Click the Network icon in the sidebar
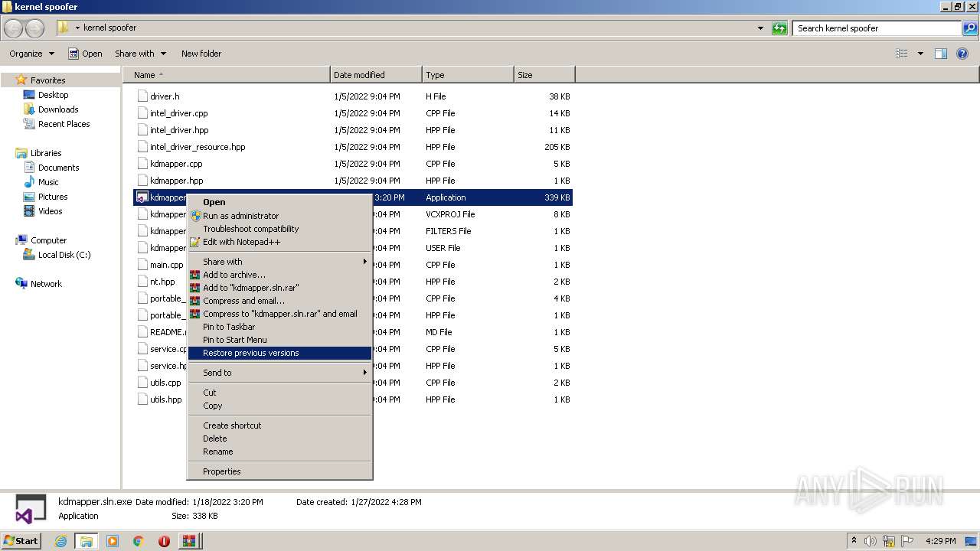Image resolution: width=980 pixels, height=551 pixels. 21,284
